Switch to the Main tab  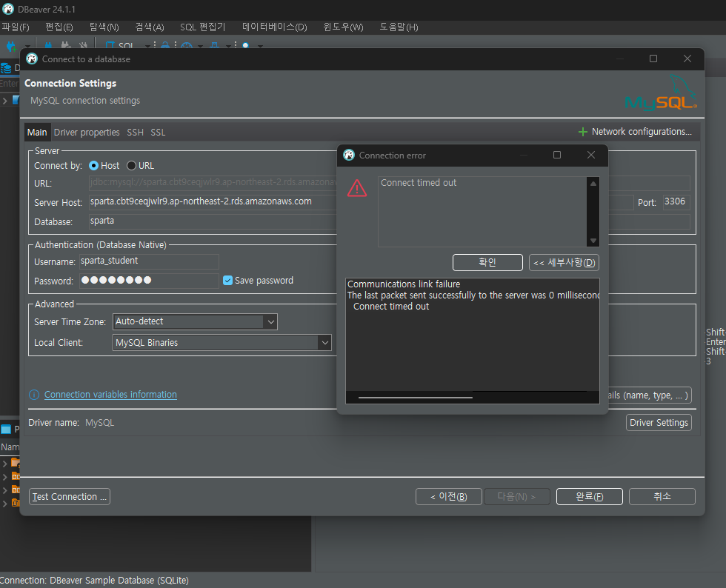37,133
